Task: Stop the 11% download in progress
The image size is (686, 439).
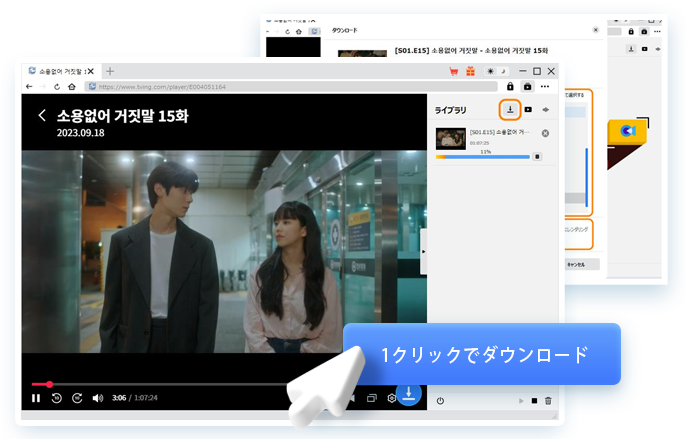Action: tap(537, 156)
